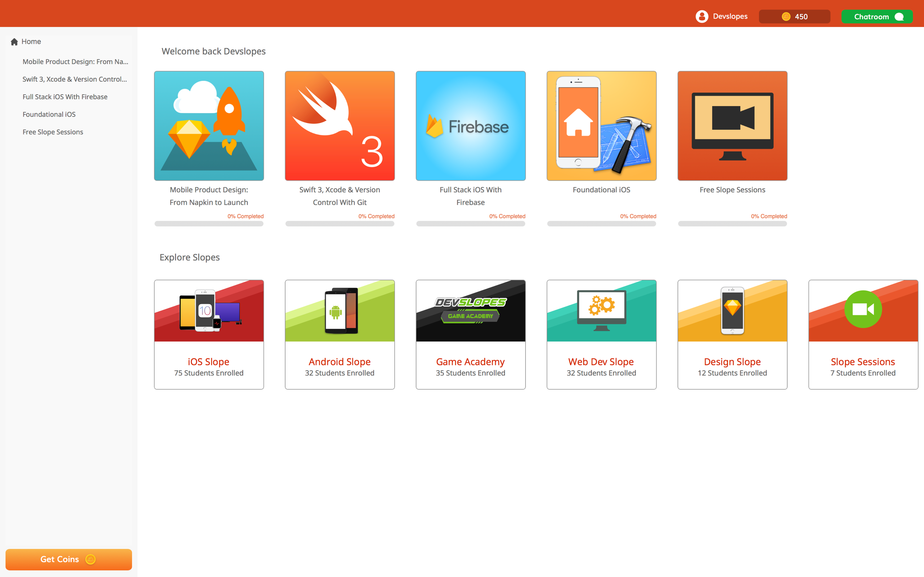Click the Web Dev Slope title link
Image resolution: width=924 pixels, height=577 pixels.
click(x=601, y=361)
